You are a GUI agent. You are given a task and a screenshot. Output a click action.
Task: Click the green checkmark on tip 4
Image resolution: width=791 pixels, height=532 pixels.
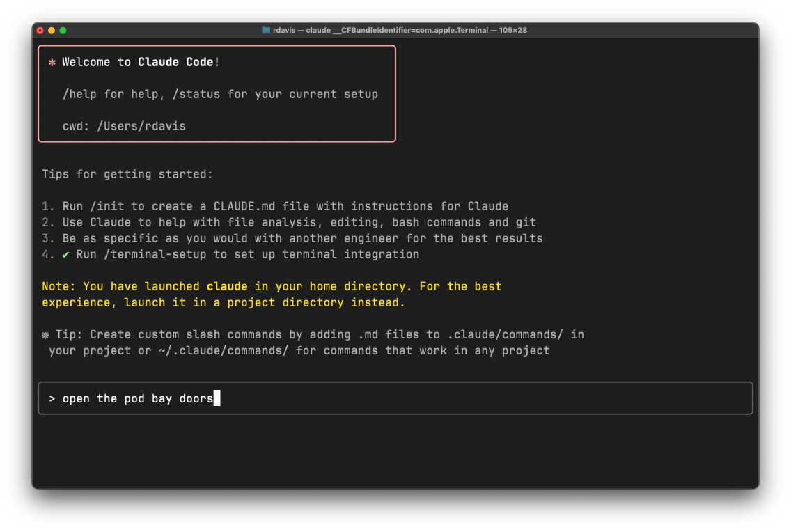click(x=65, y=255)
